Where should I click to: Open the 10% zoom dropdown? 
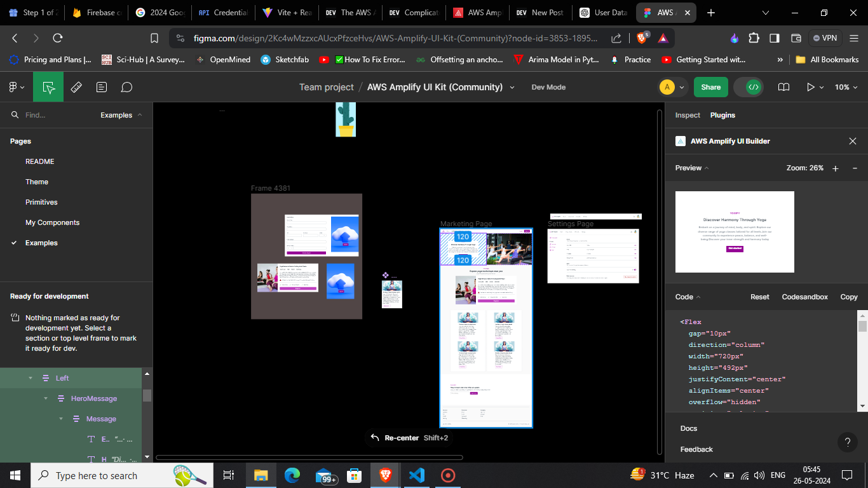pos(846,87)
